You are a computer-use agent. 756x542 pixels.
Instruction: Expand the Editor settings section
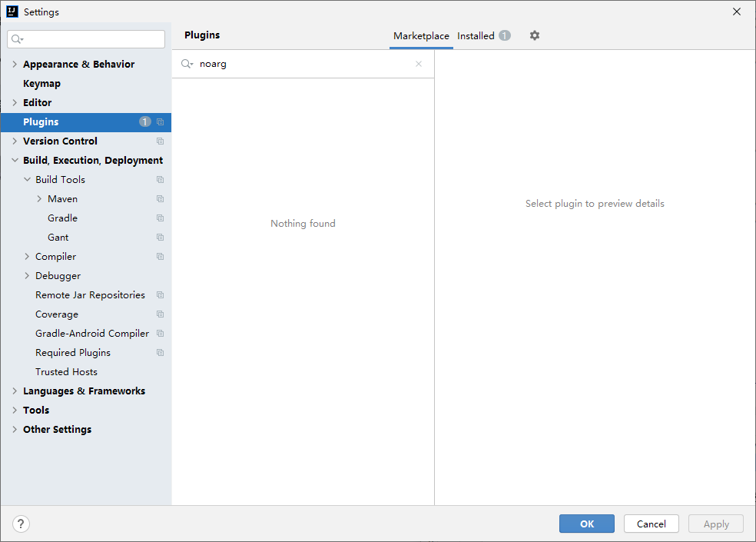point(15,102)
